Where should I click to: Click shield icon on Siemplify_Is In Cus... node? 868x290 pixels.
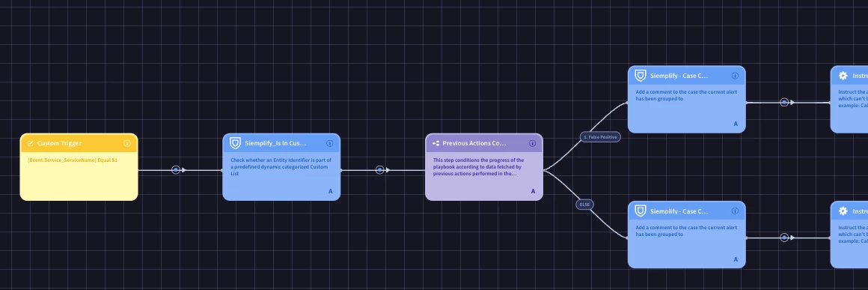point(235,143)
